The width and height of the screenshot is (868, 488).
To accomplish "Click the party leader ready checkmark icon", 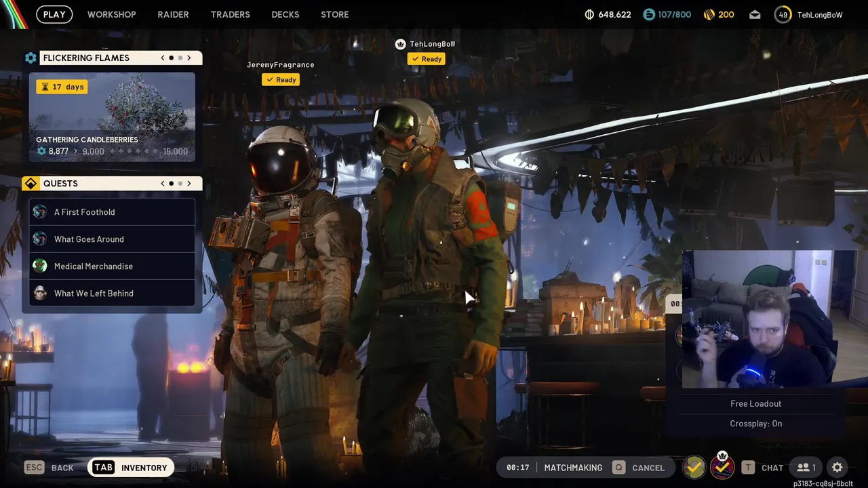I will click(x=722, y=467).
